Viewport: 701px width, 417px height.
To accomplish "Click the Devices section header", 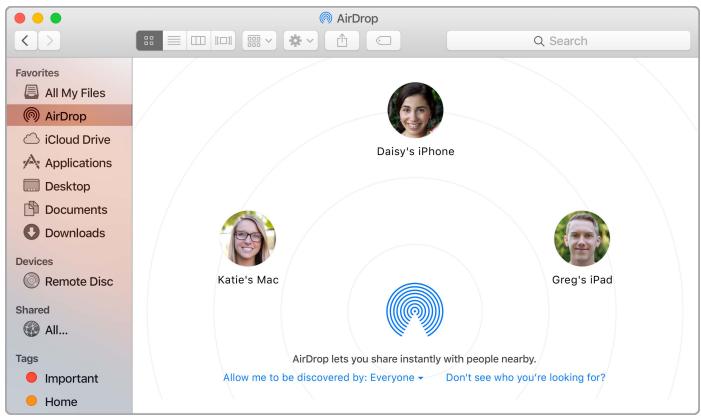I will coord(34,261).
